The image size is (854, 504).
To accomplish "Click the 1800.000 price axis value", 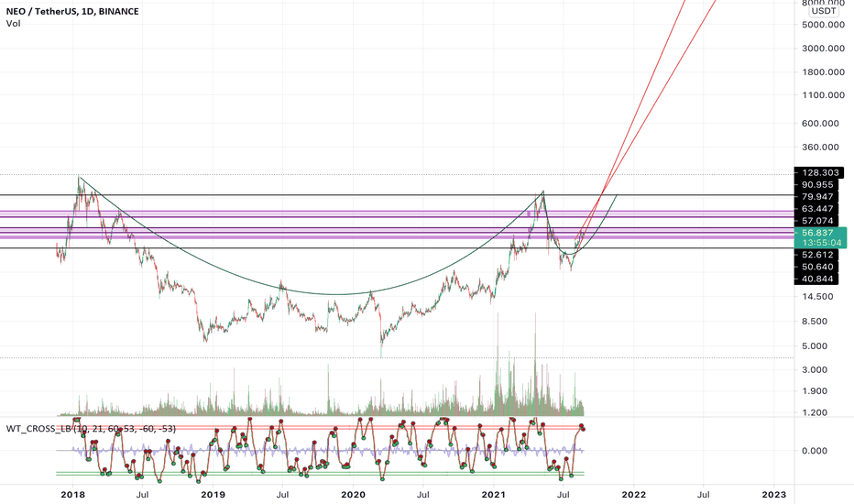I will [x=823, y=71].
